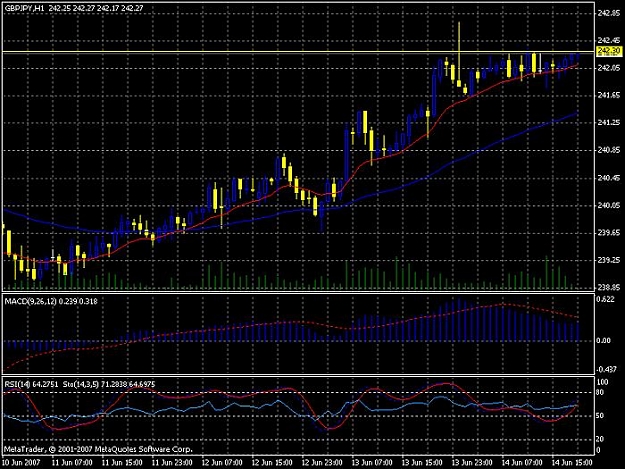This screenshot has height=469, width=625.
Task: Click the 12 Jun 23:00 time label
Action: pos(322,463)
